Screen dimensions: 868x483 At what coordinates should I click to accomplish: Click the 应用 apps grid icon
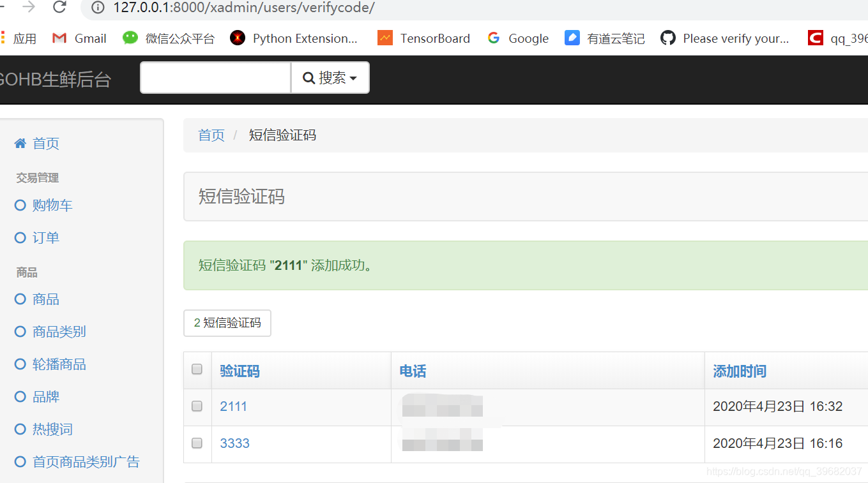coord(3,38)
